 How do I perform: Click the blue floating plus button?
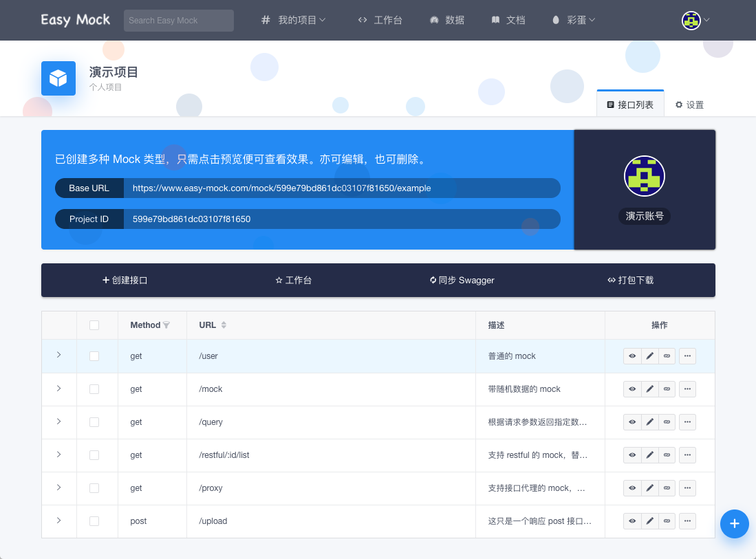[x=734, y=524]
